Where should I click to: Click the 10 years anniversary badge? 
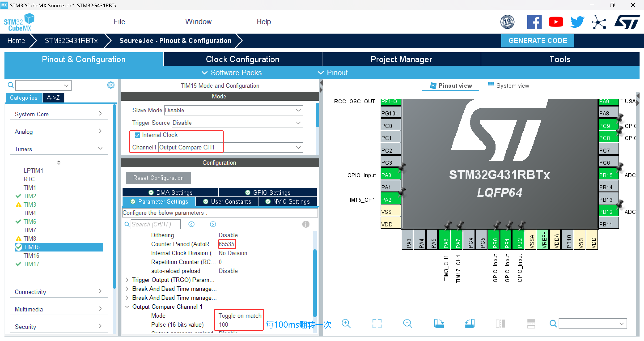tap(507, 22)
